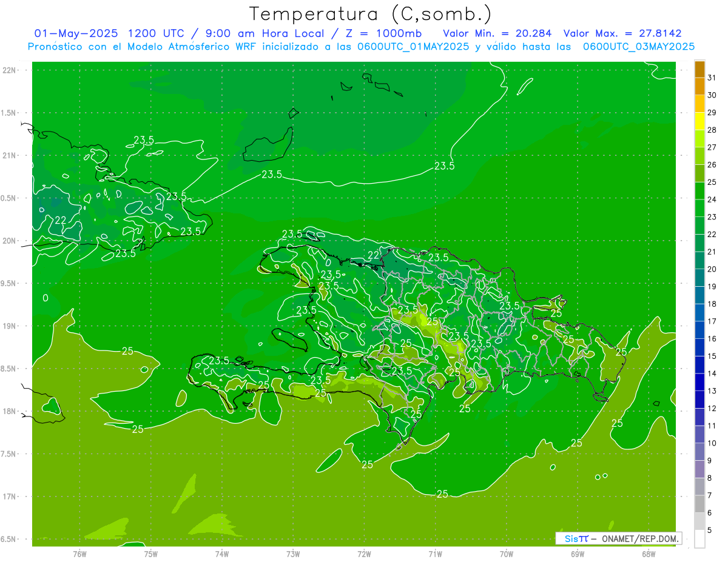Viewport: 728px width, 562px height.
Task: Click the '73W' longitude axis label
Action: tap(293, 554)
